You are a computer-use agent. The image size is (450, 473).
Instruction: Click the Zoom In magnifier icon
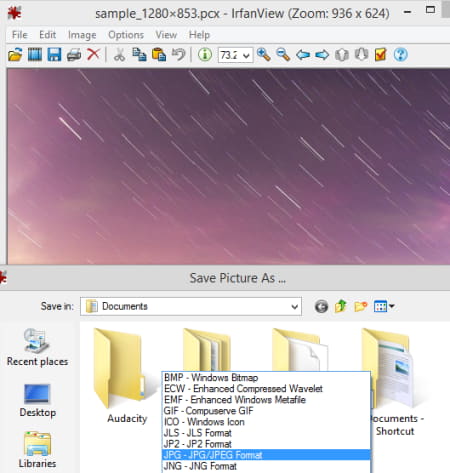(x=264, y=54)
